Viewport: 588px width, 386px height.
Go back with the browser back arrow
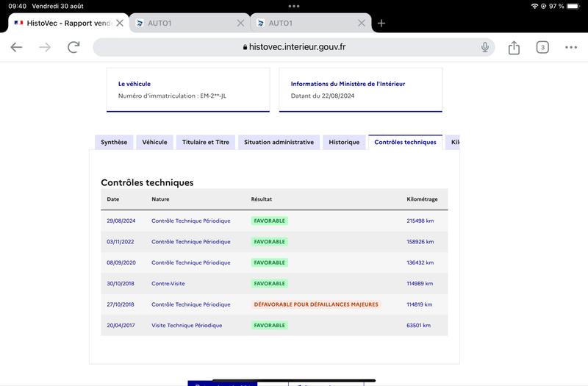[x=16, y=47]
